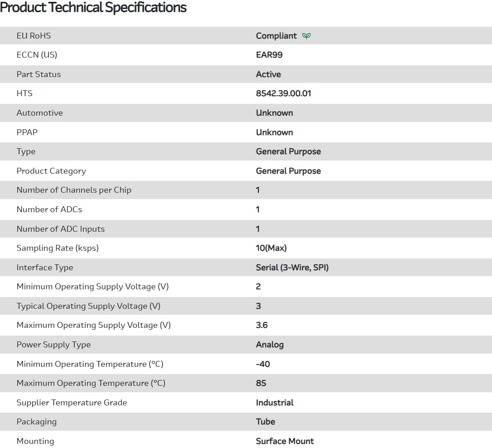492x448 pixels.
Task: Click the Tube packaging value
Action: 265,422
